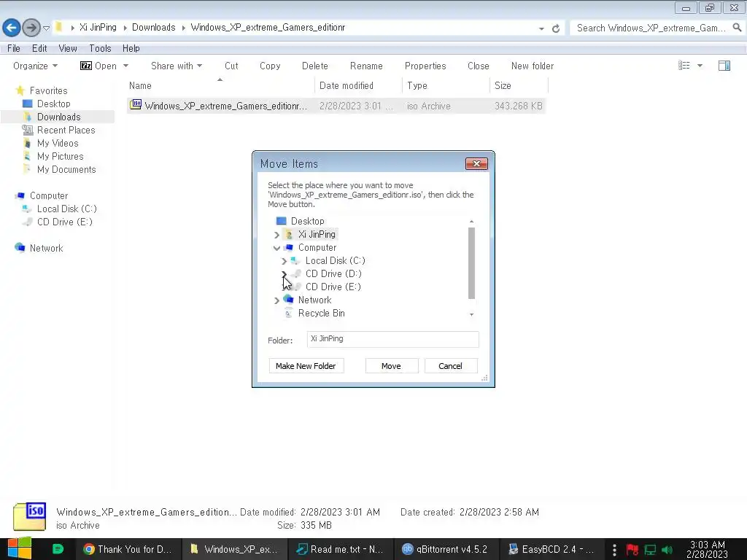
Task: Open the View menu
Action: pos(68,48)
